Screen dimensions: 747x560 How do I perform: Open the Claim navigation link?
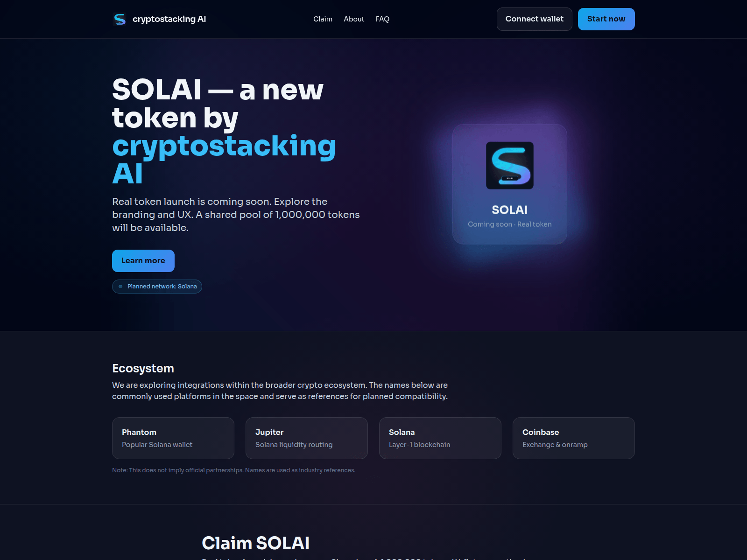[323, 19]
